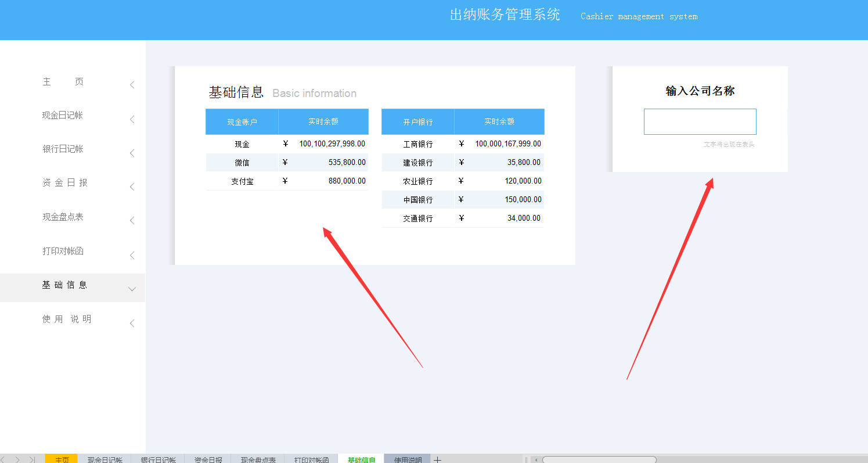
Task: Go to 资金日报 via the sidebar
Action: pyautogui.click(x=66, y=182)
